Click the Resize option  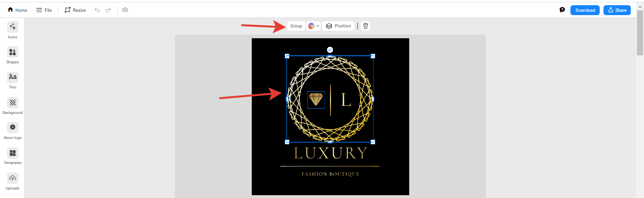[75, 10]
